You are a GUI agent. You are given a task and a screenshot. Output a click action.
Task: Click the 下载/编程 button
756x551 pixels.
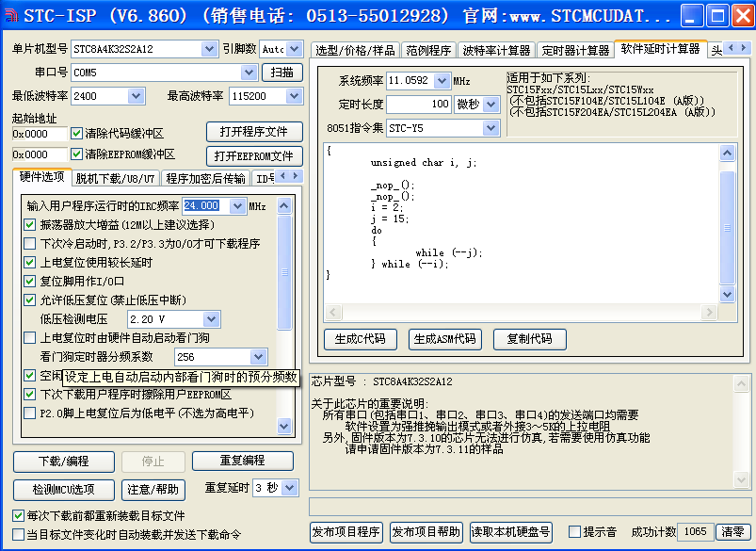[64, 462]
